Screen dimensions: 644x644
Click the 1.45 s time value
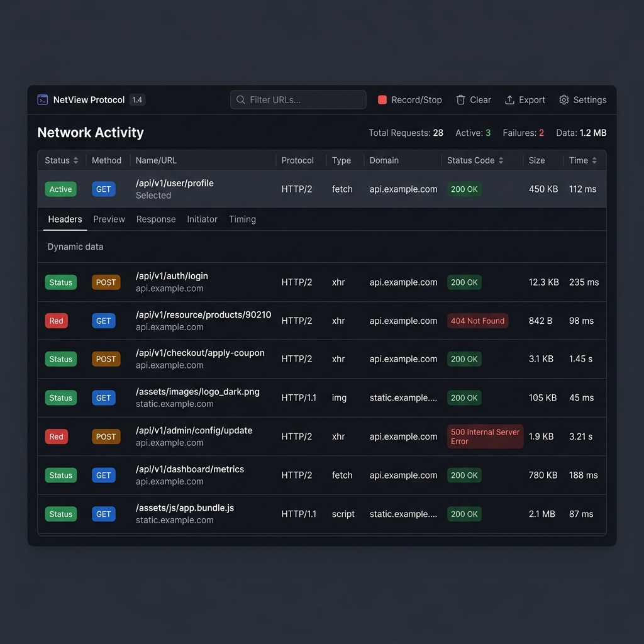[580, 359]
